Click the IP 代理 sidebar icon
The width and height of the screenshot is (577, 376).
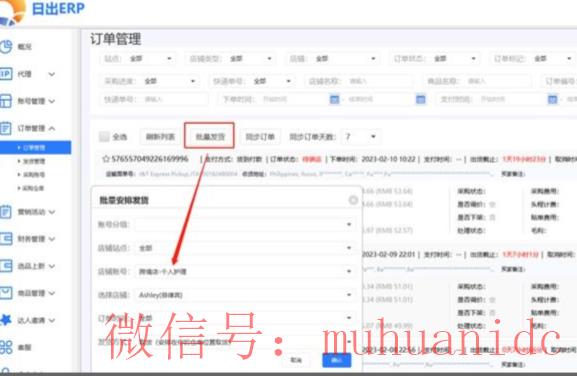coord(6,74)
